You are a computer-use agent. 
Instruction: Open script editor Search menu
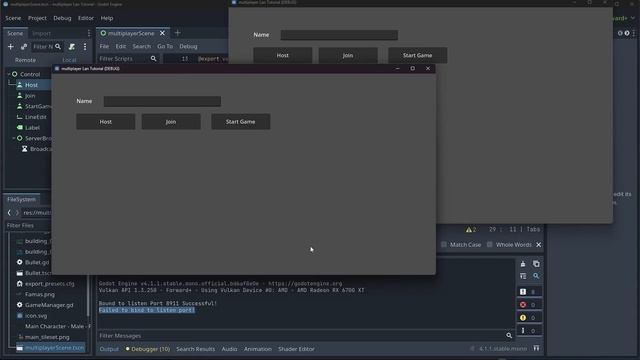coord(142,47)
